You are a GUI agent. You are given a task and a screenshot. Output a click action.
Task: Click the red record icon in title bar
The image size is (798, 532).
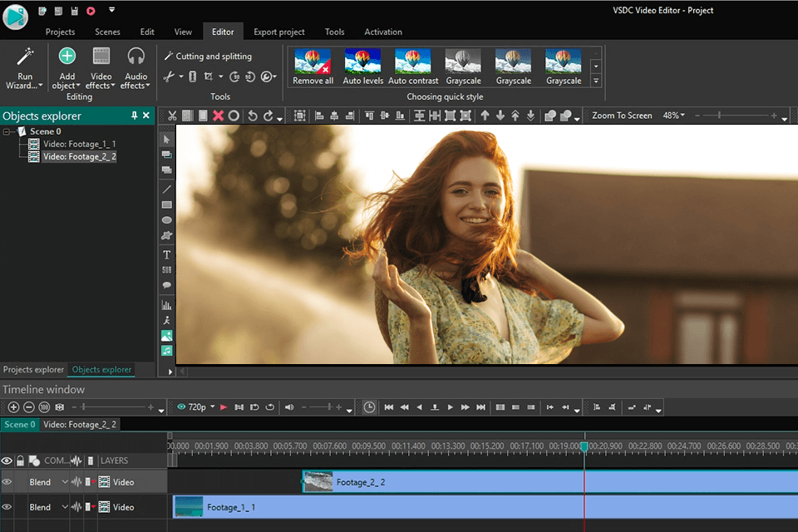point(91,11)
